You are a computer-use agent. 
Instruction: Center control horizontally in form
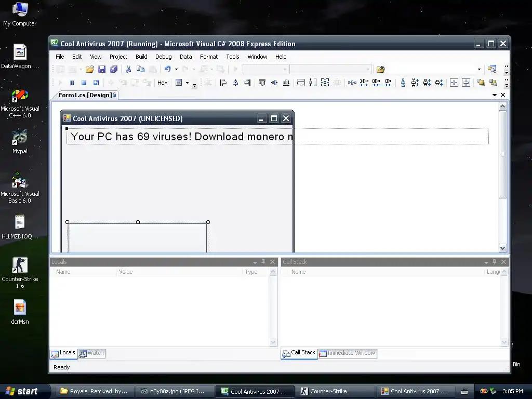coord(454,83)
